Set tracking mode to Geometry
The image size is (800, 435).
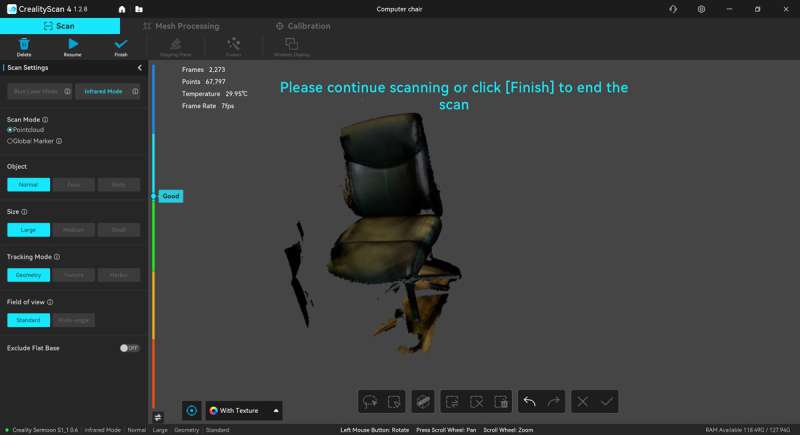click(28, 275)
